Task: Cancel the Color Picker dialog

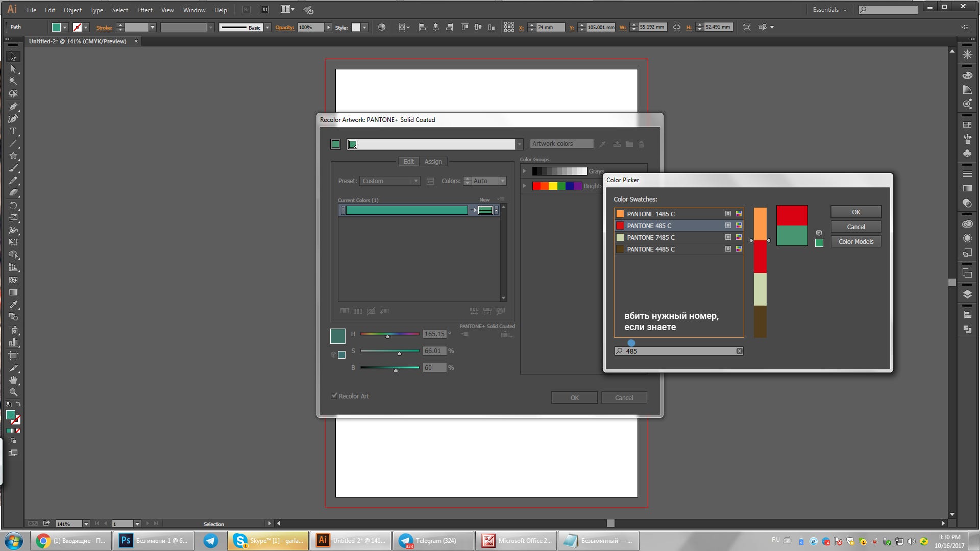Action: point(856,227)
